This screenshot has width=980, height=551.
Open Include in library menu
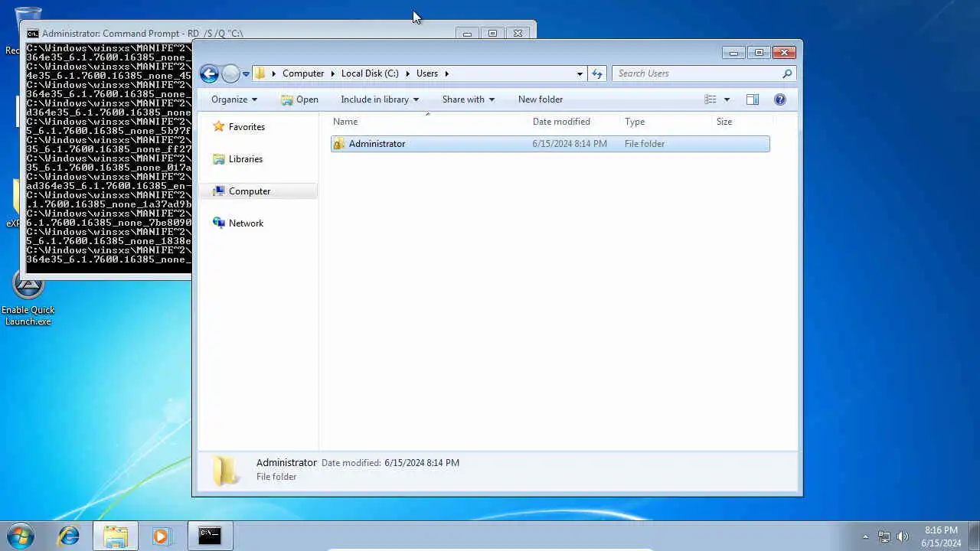(x=380, y=99)
